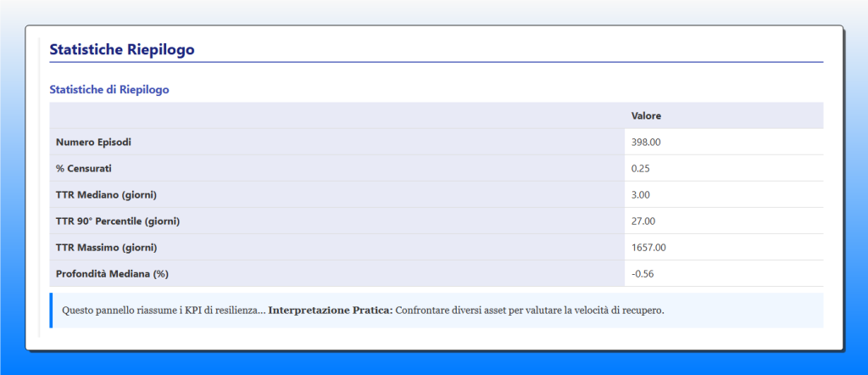The width and height of the screenshot is (868, 375).
Task: Select the TTR Mediano (giorni) row label
Action: tap(106, 194)
